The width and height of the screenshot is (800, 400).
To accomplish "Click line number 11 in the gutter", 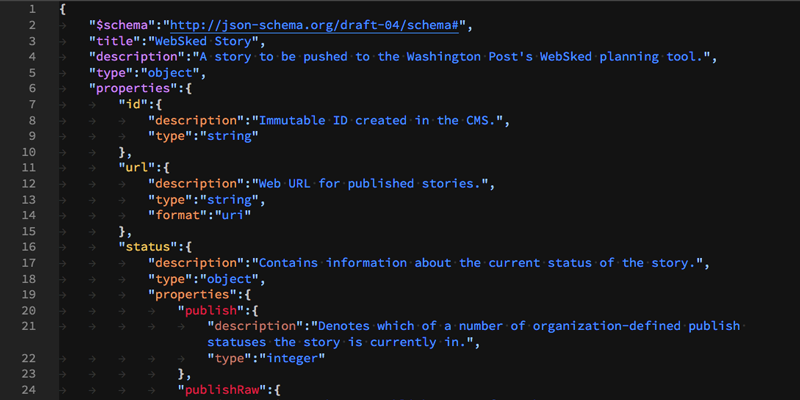I will [x=29, y=167].
